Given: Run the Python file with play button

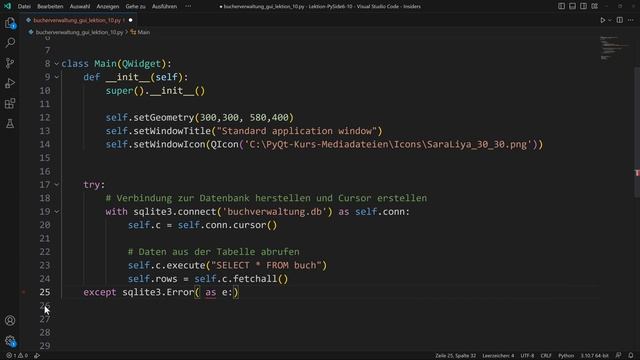Looking at the screenshot, I should pos(602,20).
